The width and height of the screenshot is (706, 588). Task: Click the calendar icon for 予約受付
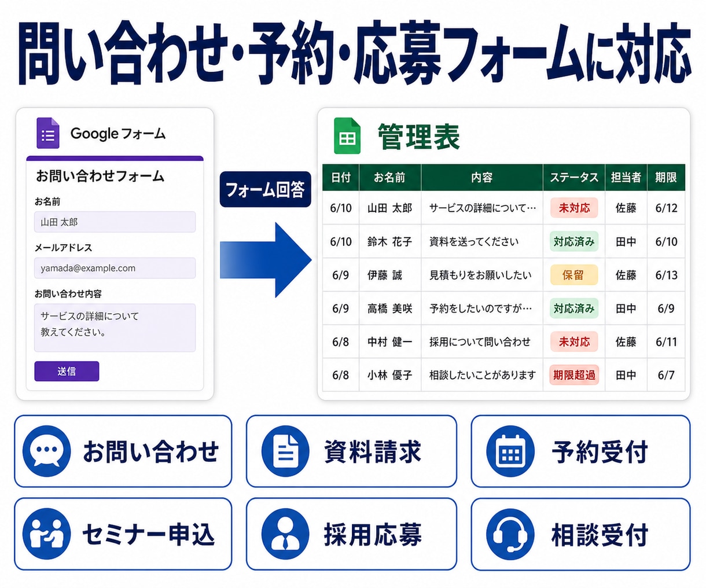click(510, 451)
